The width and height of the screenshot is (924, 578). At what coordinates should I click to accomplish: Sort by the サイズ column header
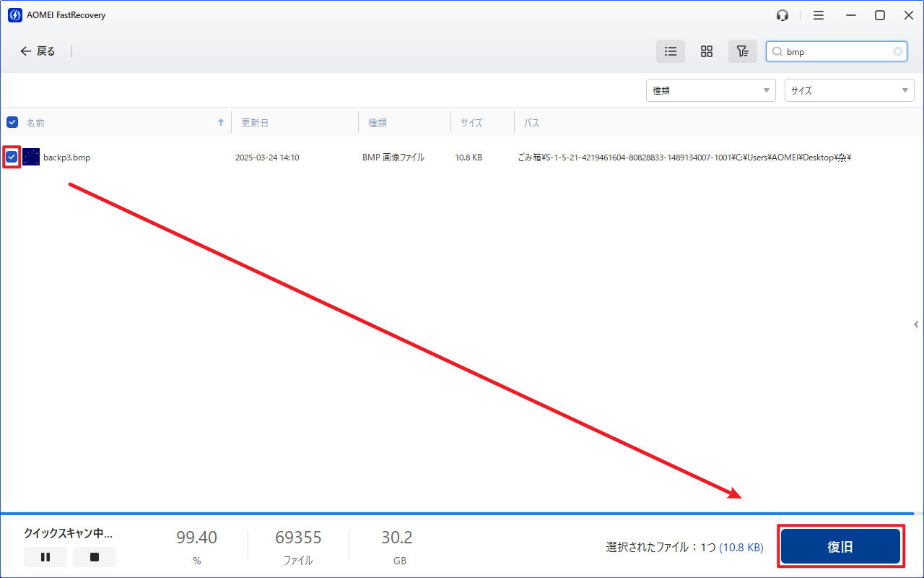[471, 123]
